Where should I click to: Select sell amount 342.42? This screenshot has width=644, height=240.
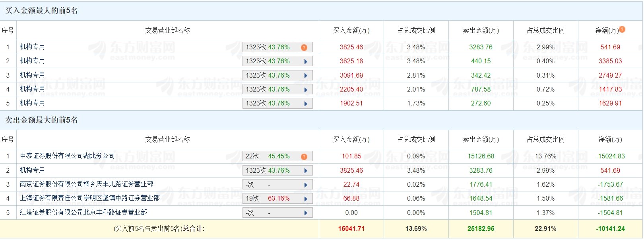pos(481,75)
